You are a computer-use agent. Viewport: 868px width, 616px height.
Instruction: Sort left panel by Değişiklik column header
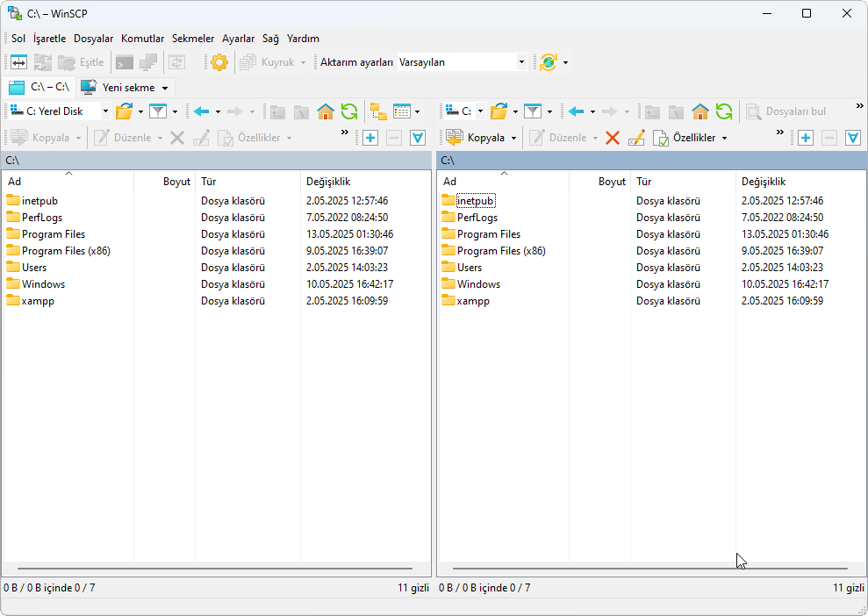[x=365, y=182]
